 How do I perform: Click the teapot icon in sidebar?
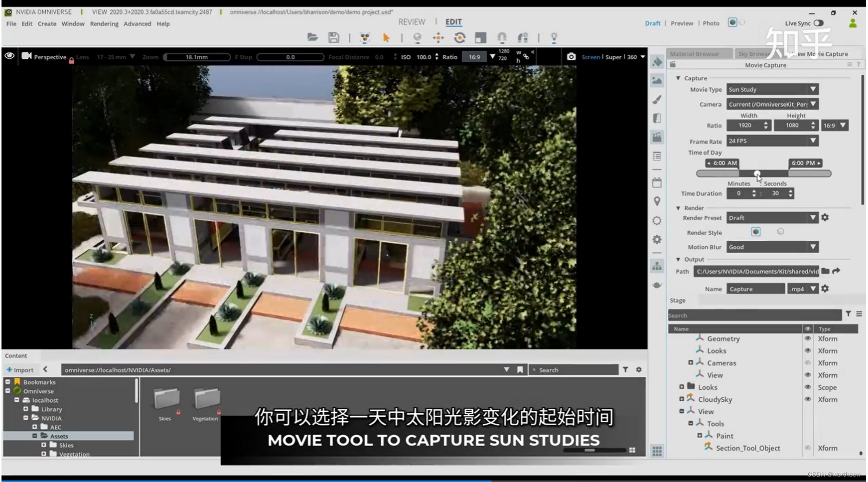[657, 285]
